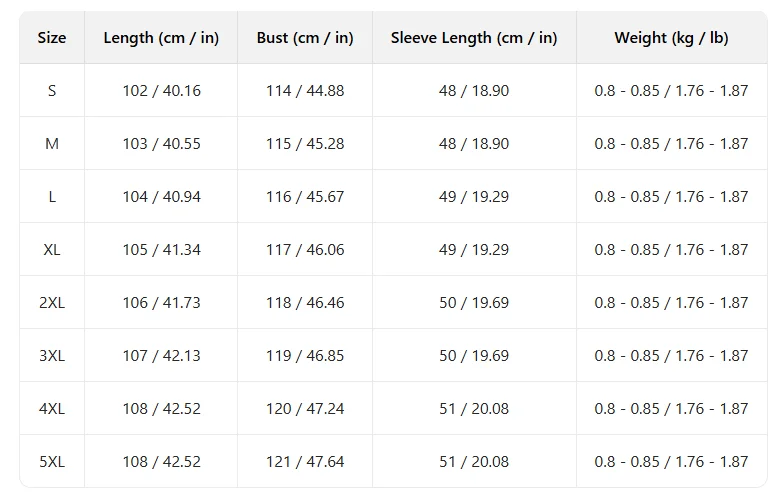Click the Length (cm / in) column header
The height and width of the screenshot is (492, 781).
point(161,38)
